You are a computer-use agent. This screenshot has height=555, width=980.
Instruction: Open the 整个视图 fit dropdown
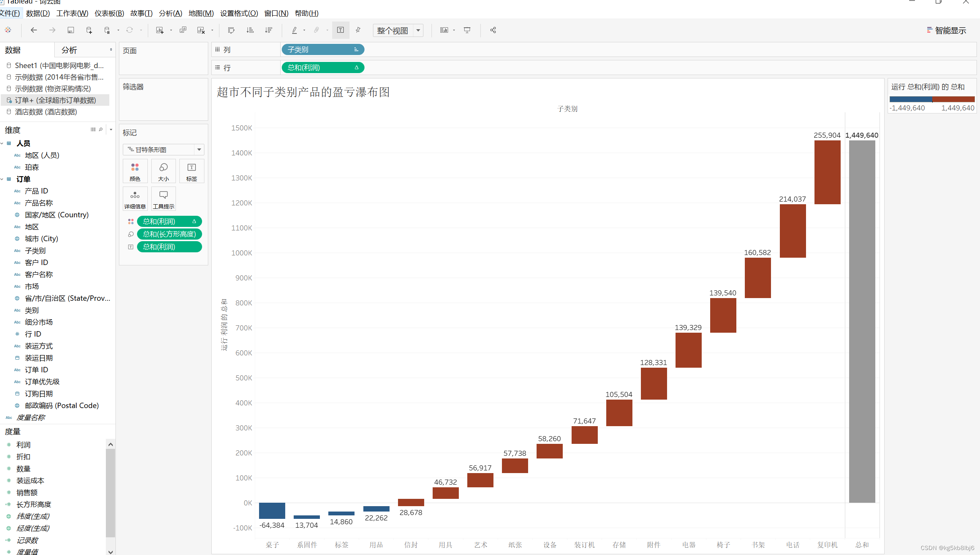(x=418, y=30)
